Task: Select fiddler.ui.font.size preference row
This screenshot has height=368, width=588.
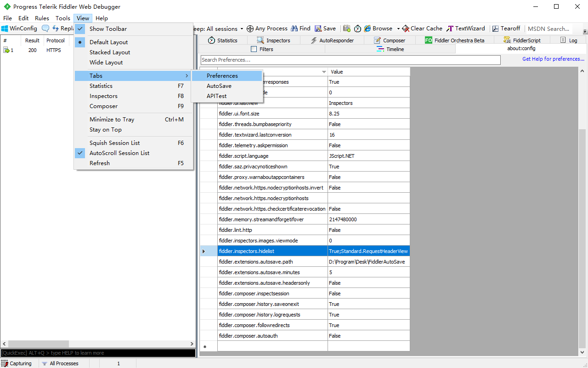Action: 305,114
